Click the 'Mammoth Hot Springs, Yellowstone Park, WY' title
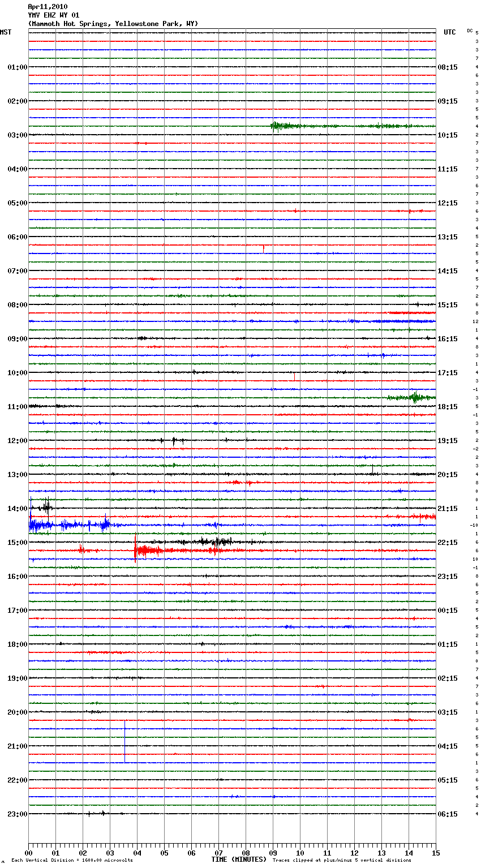The height and width of the screenshot is (868, 481). point(113,24)
